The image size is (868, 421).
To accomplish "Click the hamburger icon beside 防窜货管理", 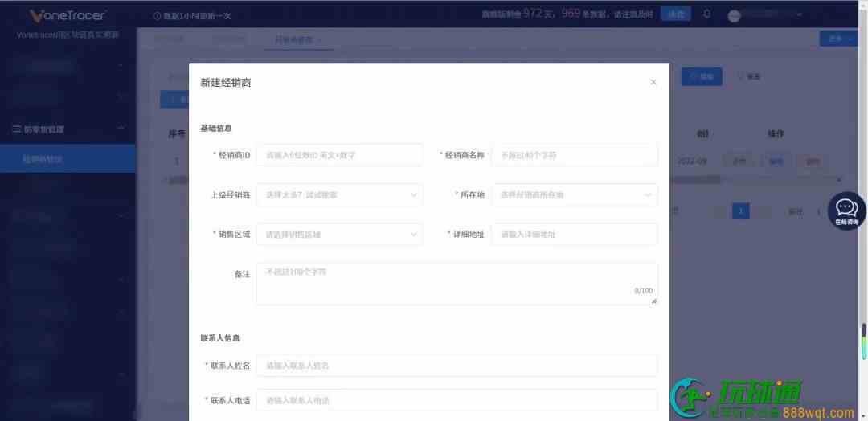I will 17,129.
